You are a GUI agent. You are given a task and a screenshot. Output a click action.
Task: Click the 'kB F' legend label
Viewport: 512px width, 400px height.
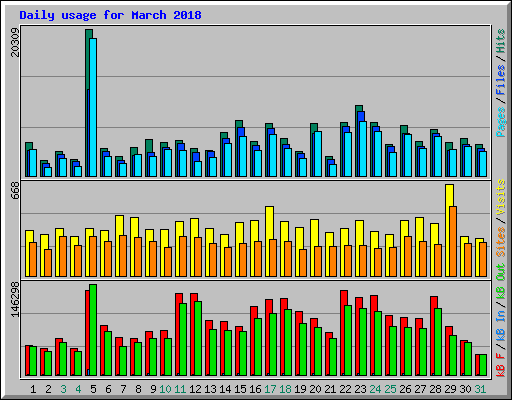point(501,364)
